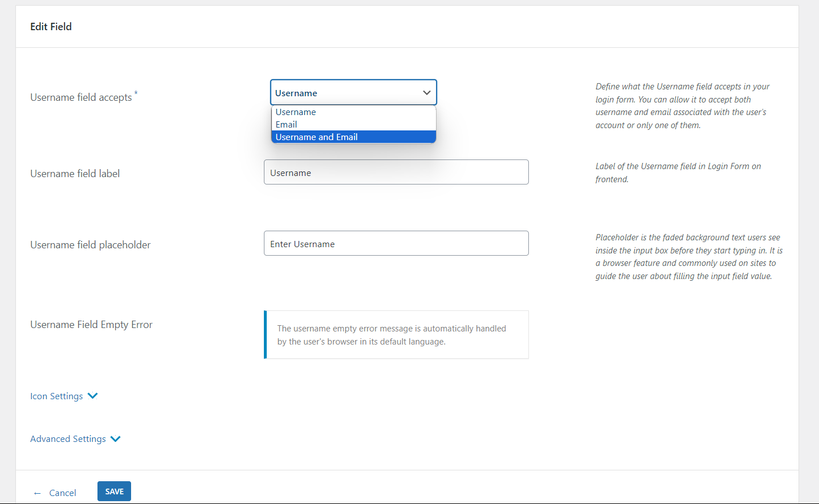This screenshot has width=819, height=504.
Task: Follow the Cancel link
Action: (x=63, y=493)
